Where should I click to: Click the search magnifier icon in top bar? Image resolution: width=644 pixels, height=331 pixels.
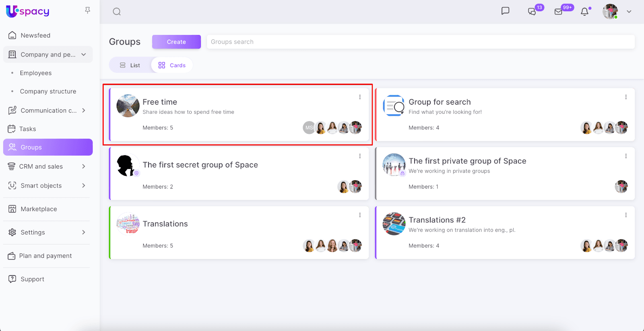117,12
